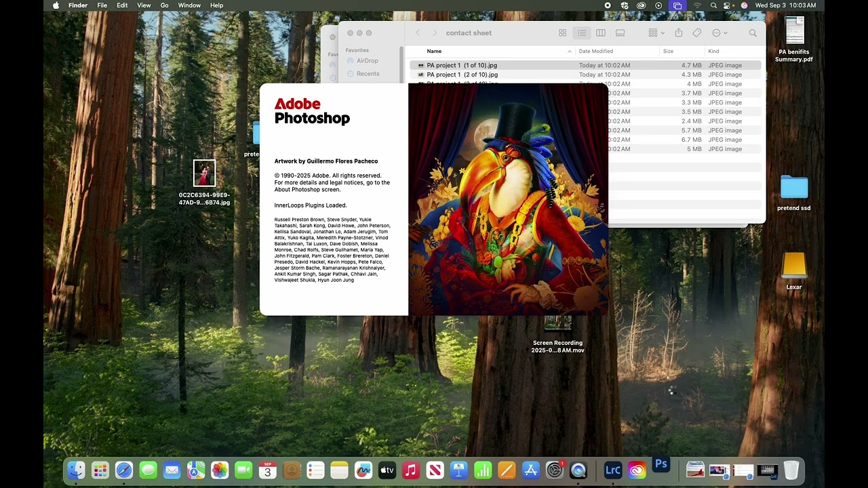Image resolution: width=868 pixels, height=488 pixels.
Task: Select the pretend ssd folder on desktop
Action: [x=794, y=194]
